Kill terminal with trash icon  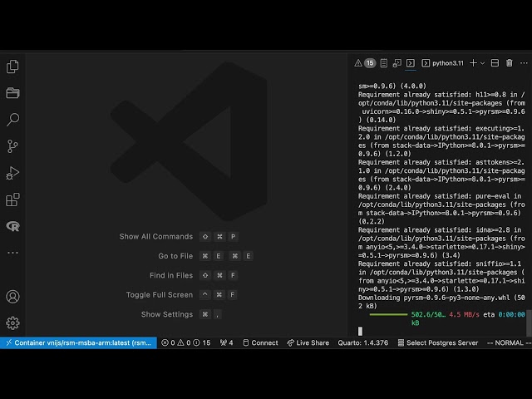pyautogui.click(x=510, y=63)
